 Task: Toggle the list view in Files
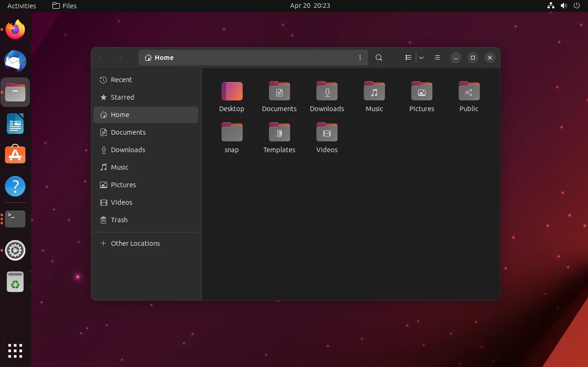pyautogui.click(x=408, y=57)
